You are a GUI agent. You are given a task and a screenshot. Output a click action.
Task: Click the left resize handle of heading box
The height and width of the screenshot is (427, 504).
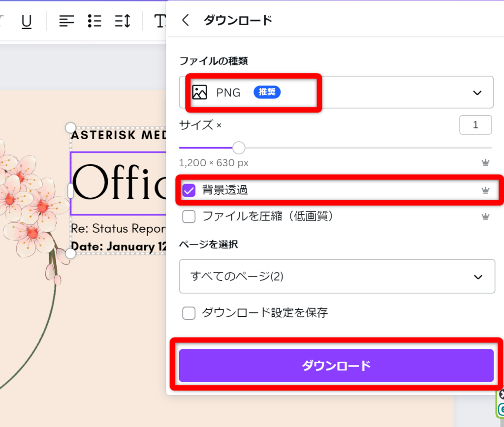tap(71, 191)
